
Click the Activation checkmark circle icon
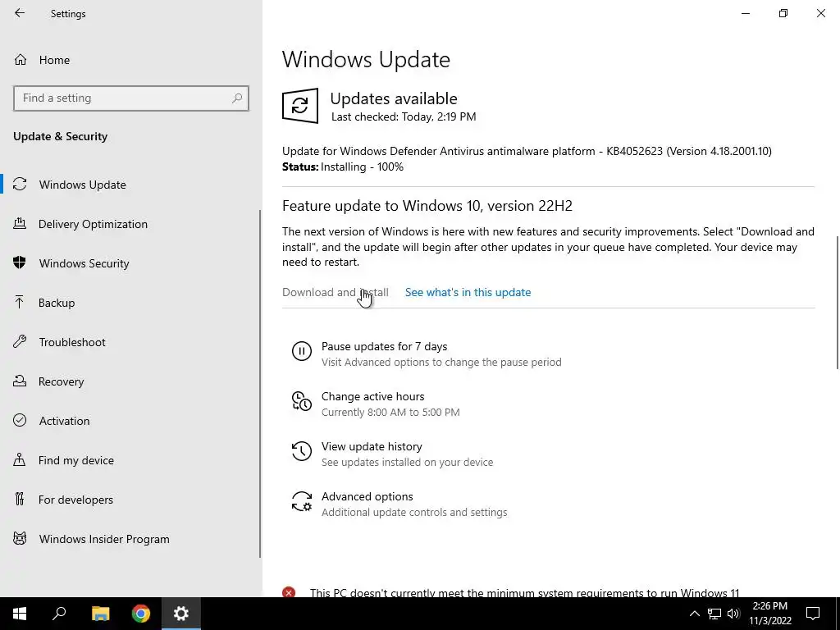pos(20,420)
